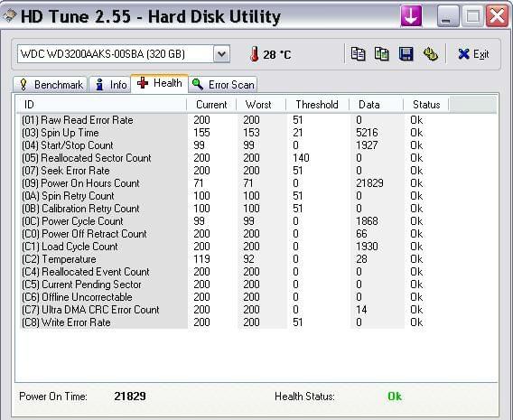513x420 pixels.
Task: Click the Threshold column header
Action: [x=317, y=105]
